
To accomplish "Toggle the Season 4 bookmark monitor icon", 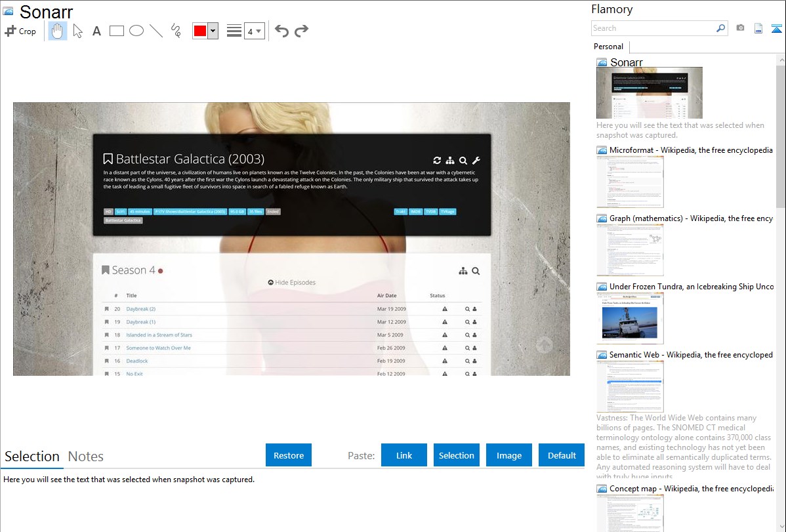I will tap(105, 270).
